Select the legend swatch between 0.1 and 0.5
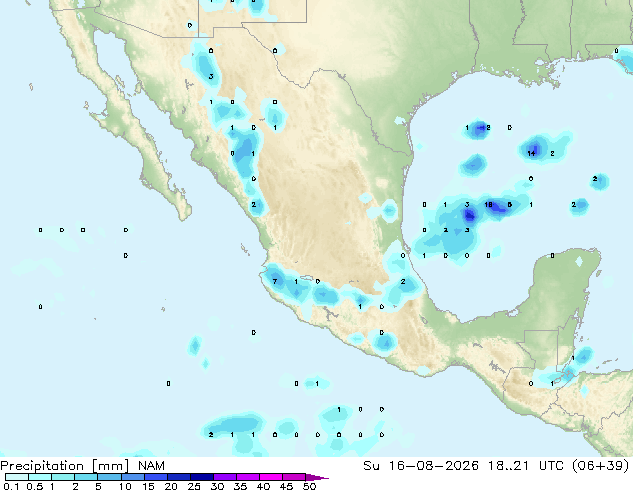Screen dimensions: 634x490 (x=17, y=477)
